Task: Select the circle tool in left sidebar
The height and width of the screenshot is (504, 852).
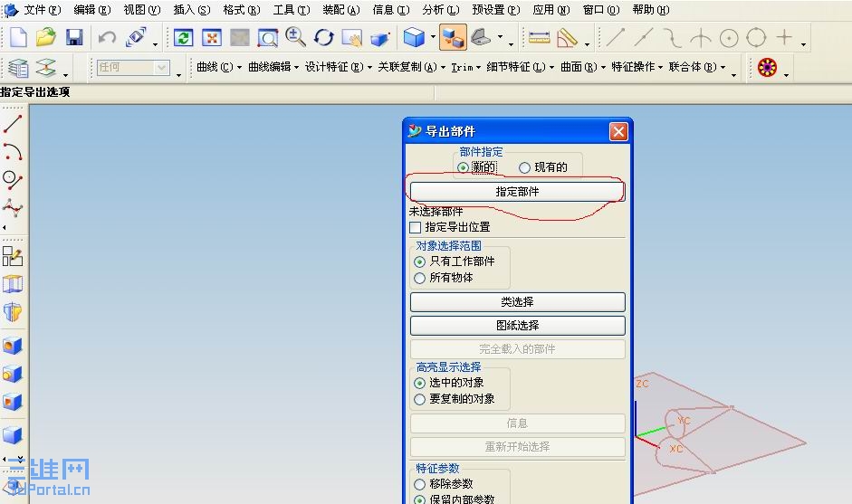Action: (13, 180)
